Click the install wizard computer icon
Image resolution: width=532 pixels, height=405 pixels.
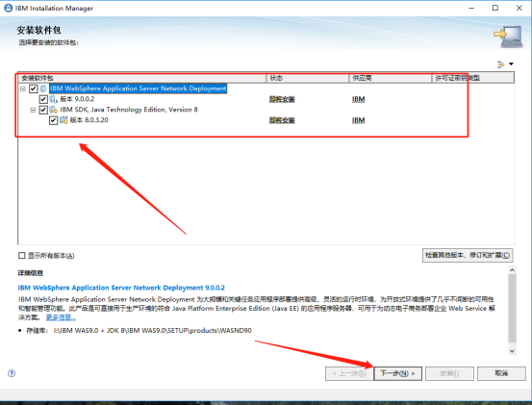click(508, 37)
